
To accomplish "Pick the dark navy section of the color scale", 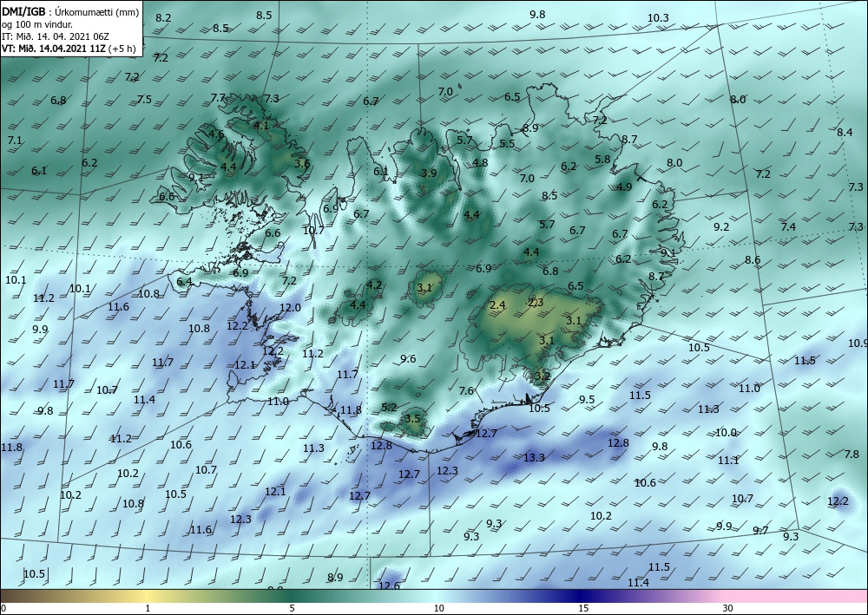I will [582, 596].
